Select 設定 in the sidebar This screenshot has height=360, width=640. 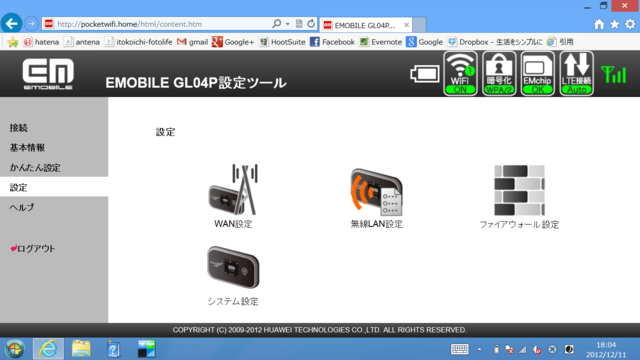pyautogui.click(x=54, y=187)
